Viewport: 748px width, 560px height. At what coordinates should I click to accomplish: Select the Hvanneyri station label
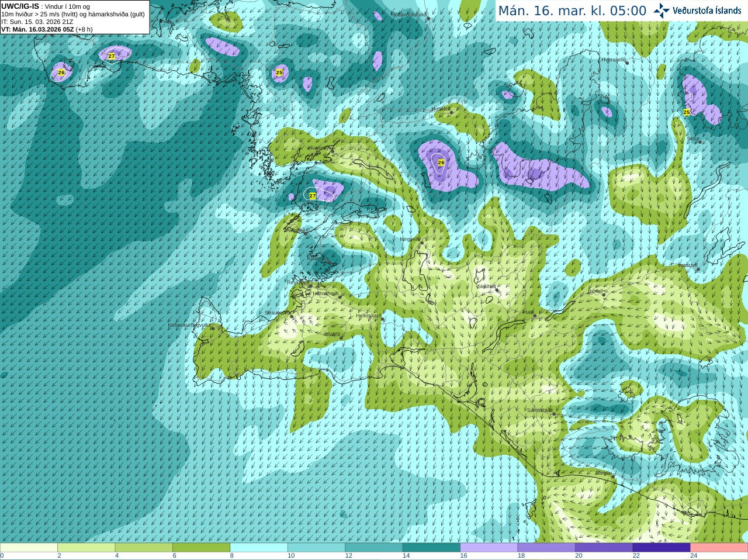(319, 148)
